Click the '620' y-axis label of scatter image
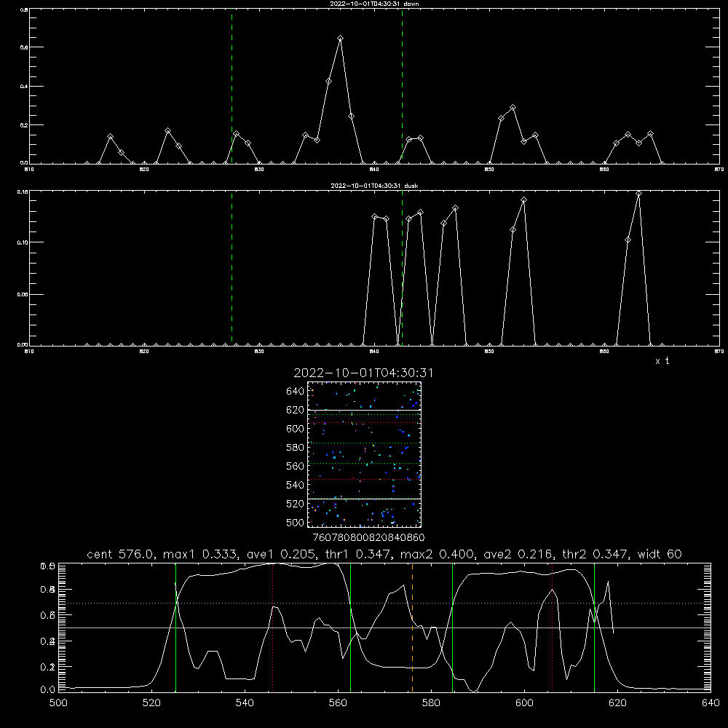728x728 pixels. tap(296, 410)
